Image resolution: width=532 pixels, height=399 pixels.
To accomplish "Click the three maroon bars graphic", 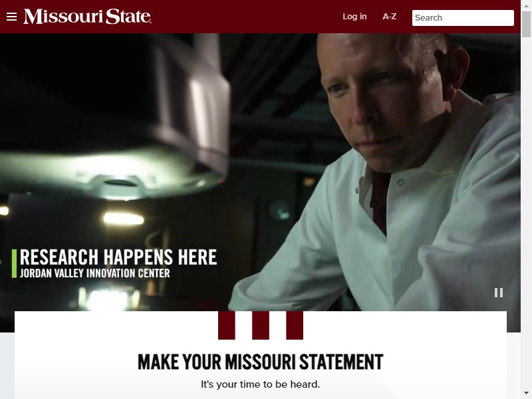I will [261, 325].
